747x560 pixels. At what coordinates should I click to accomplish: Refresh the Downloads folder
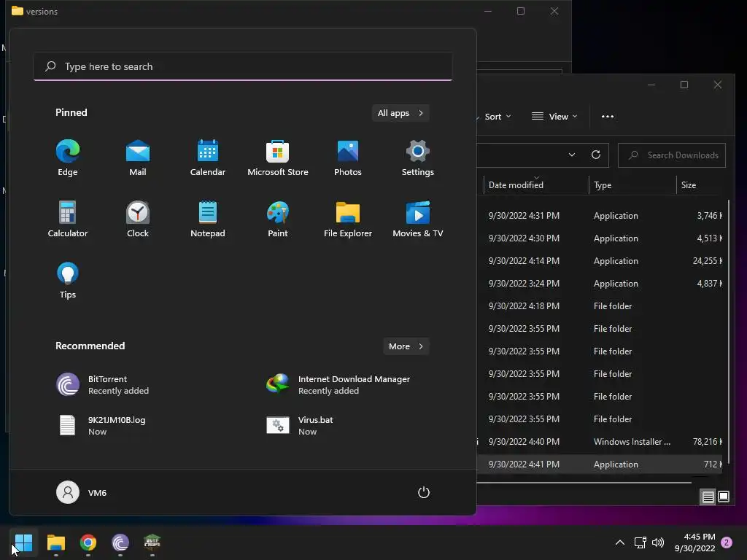point(595,155)
